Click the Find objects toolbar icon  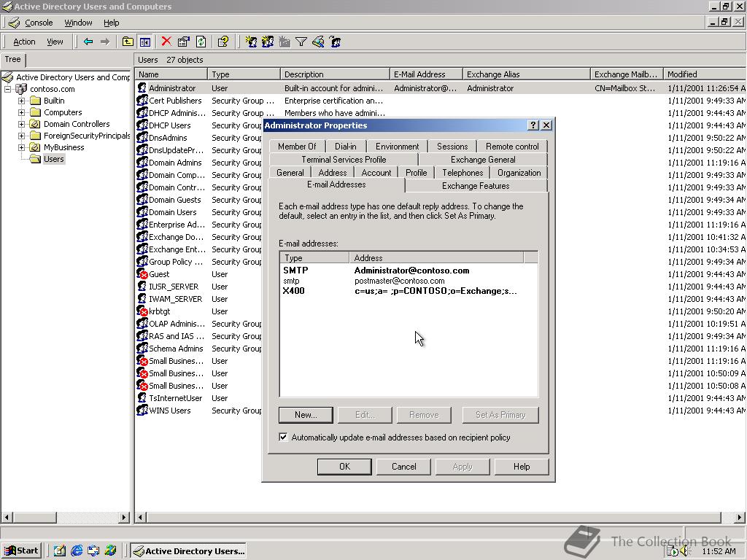coord(318,42)
